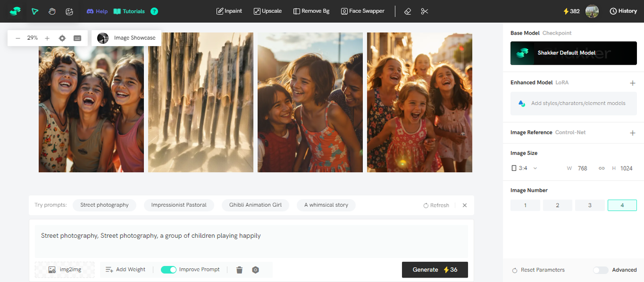Open the user profile avatar
Viewport: 644px width, 282px height.
point(592,11)
